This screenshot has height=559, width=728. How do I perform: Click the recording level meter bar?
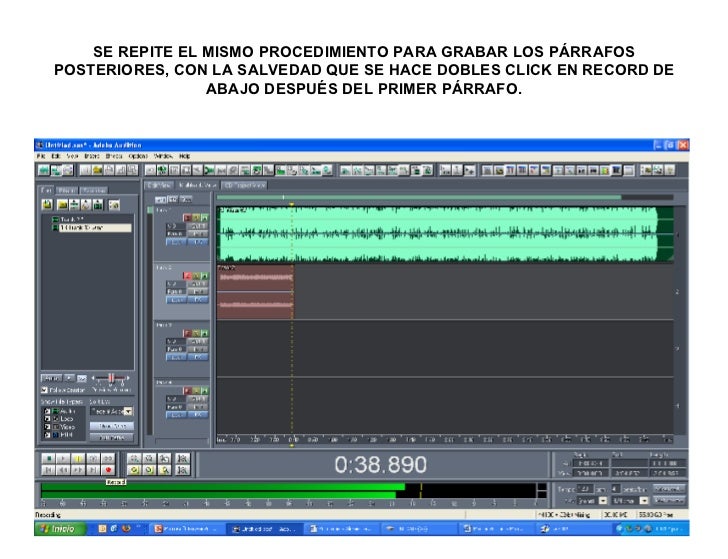tap(288, 490)
